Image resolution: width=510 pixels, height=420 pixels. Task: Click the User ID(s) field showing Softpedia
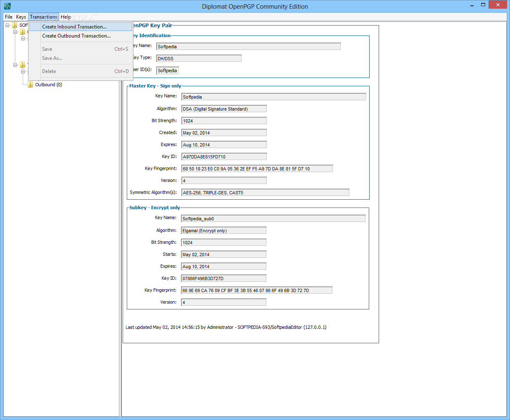pyautogui.click(x=167, y=71)
